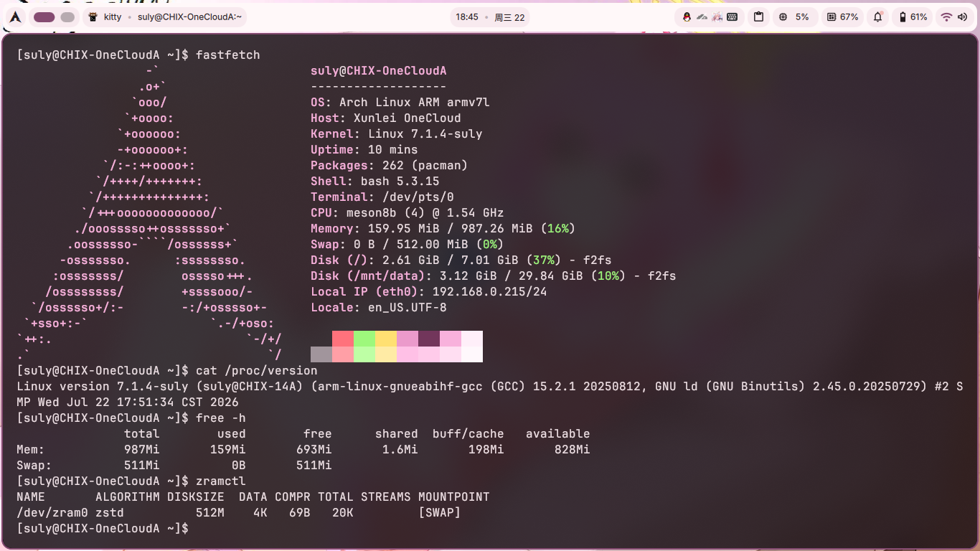The height and width of the screenshot is (551, 980).
Task: Click the /dev/zram0 device name
Action: click(52, 513)
